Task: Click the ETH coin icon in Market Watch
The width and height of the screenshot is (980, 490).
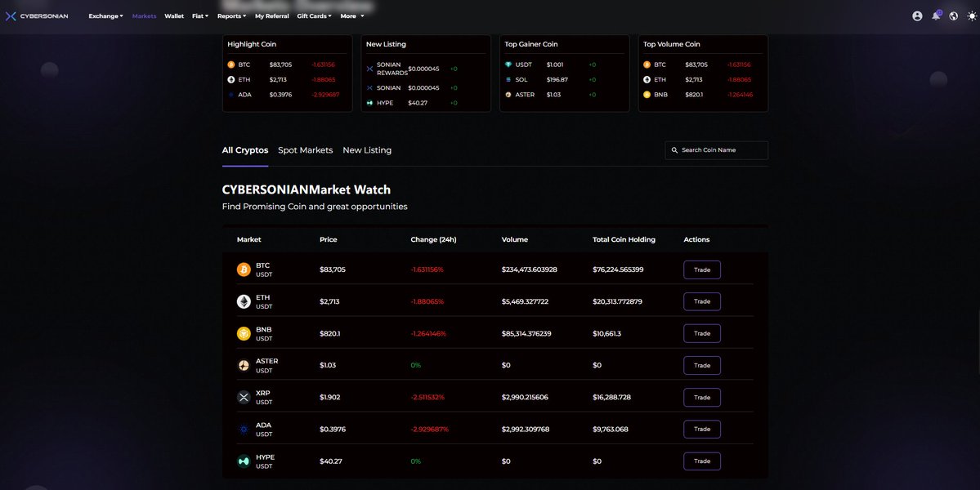Action: pyautogui.click(x=243, y=300)
